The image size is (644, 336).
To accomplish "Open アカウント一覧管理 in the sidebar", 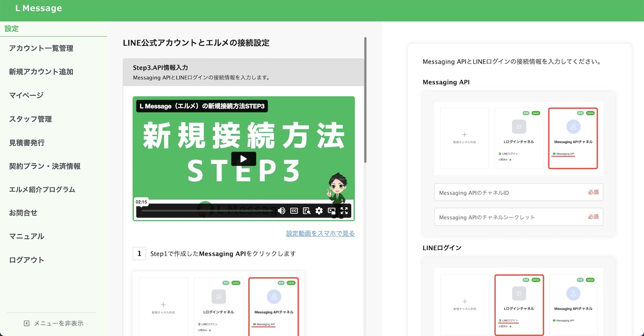I will point(41,48).
